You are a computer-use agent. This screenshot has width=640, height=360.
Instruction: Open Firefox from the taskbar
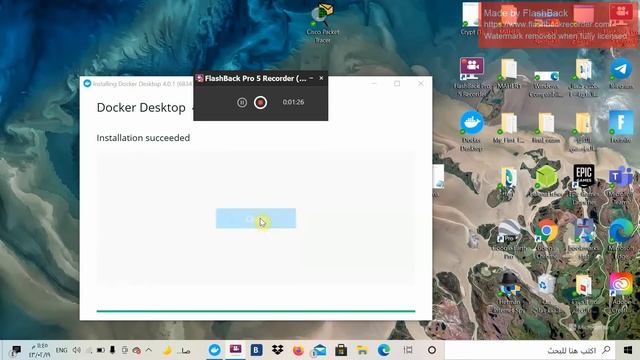pyautogui.click(x=298, y=350)
